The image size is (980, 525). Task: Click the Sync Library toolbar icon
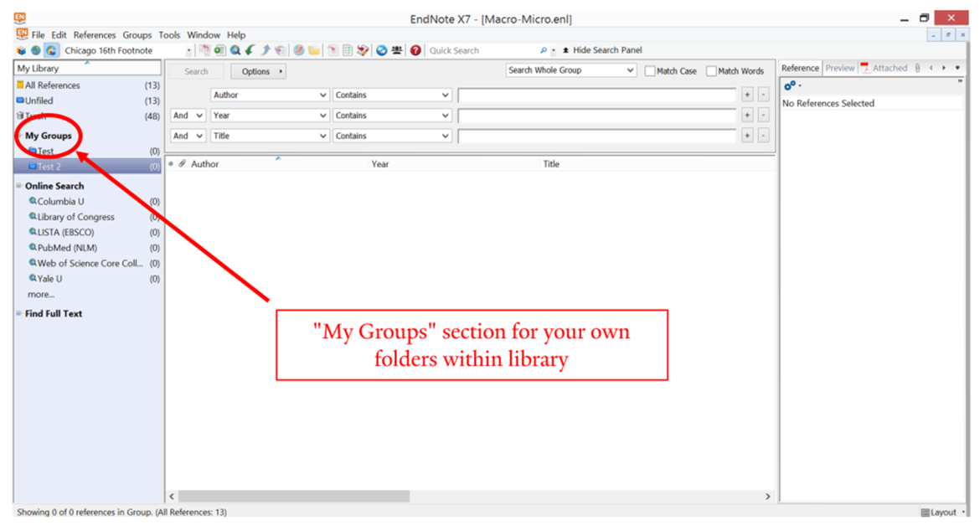(381, 50)
